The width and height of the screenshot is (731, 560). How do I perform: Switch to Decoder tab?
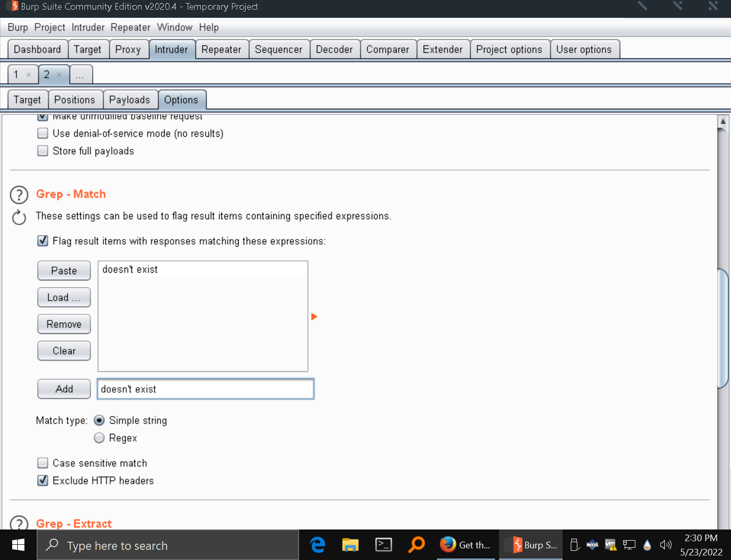coord(334,49)
